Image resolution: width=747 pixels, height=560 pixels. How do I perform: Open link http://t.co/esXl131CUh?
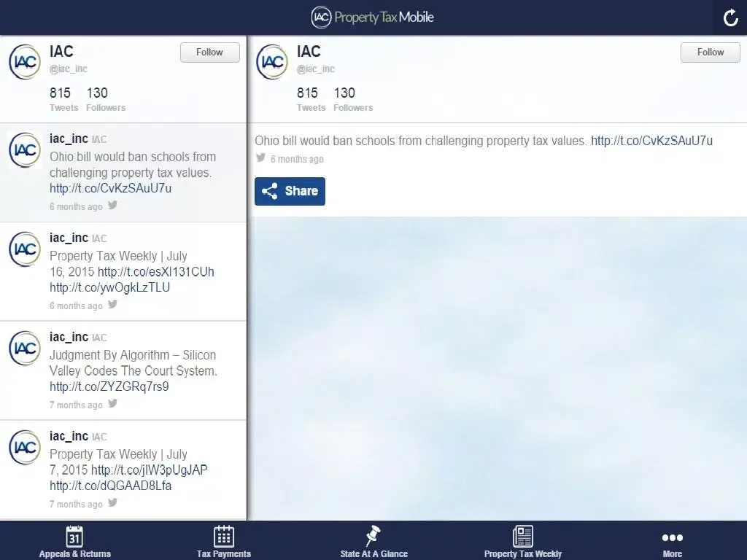(x=156, y=272)
